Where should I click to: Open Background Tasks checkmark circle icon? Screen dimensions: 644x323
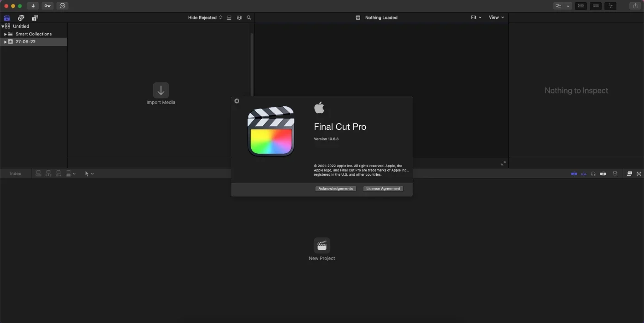(x=63, y=6)
